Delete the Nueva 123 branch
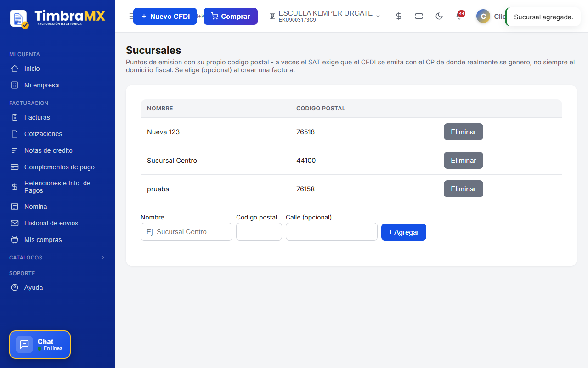This screenshot has width=588, height=368. pyautogui.click(x=464, y=132)
